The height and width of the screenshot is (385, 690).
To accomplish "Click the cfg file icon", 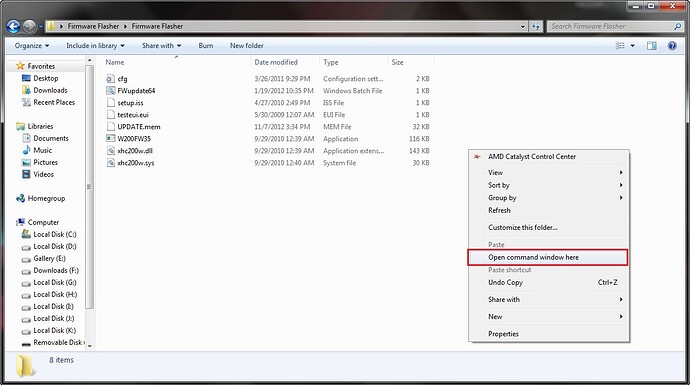I will [x=110, y=79].
